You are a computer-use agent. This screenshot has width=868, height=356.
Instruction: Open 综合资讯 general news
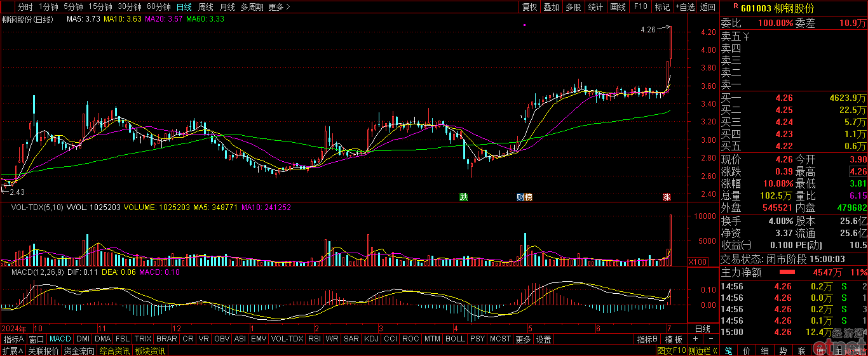tap(115, 350)
